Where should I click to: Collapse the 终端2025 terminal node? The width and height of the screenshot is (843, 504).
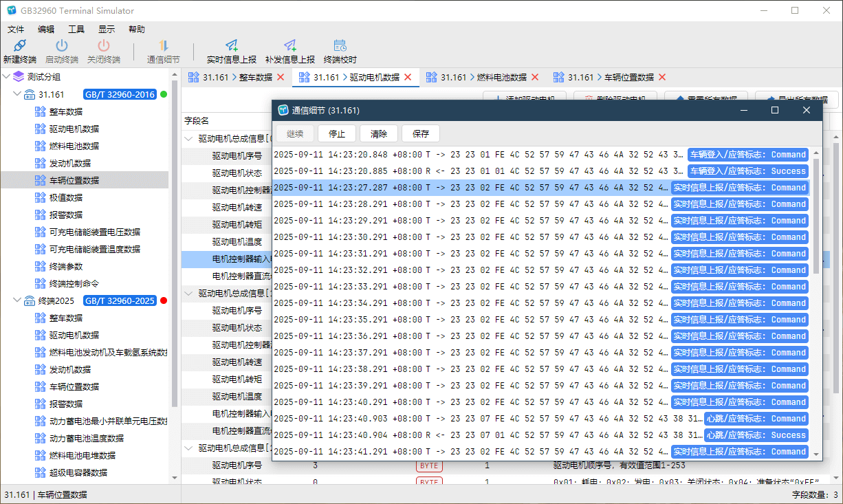(17, 300)
